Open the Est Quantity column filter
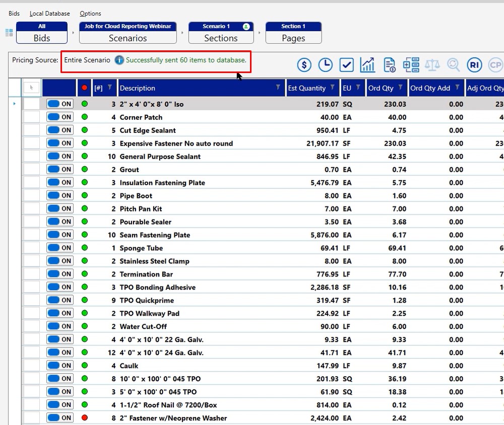Viewport: 504px width, 425px height. tap(333, 88)
